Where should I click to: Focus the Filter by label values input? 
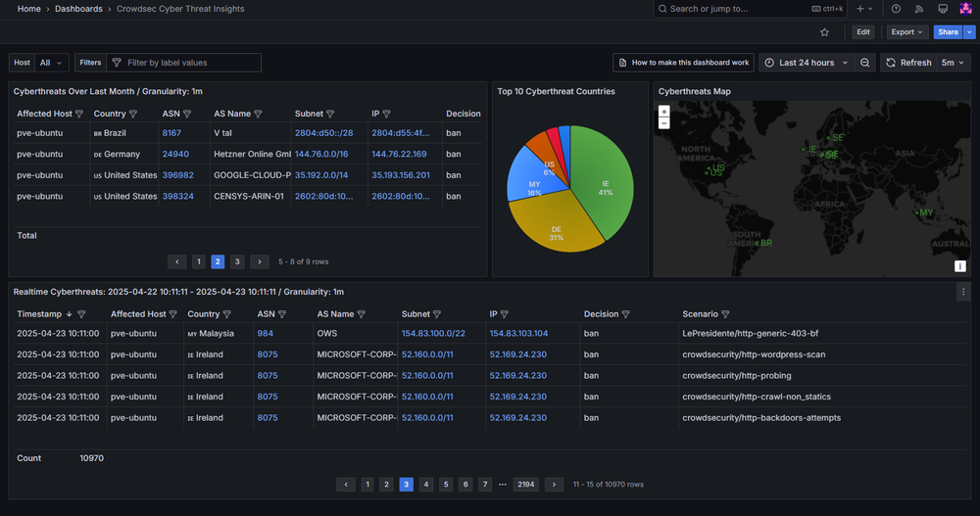pos(183,63)
